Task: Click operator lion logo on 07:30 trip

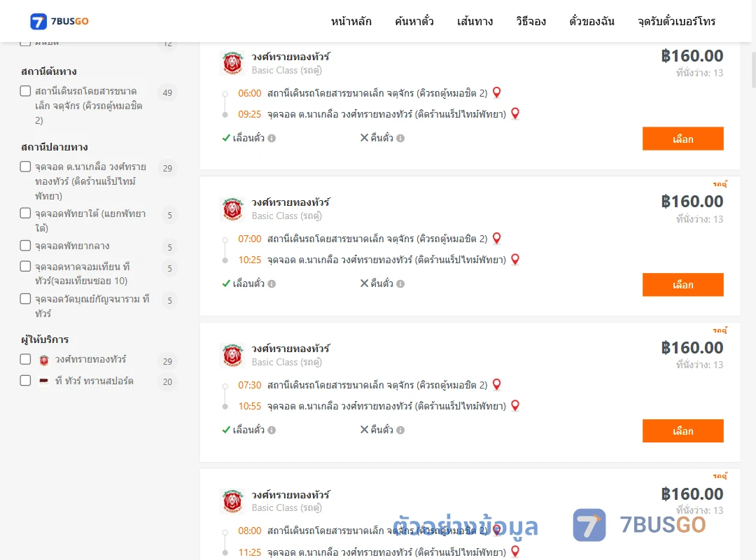Action: (x=232, y=356)
